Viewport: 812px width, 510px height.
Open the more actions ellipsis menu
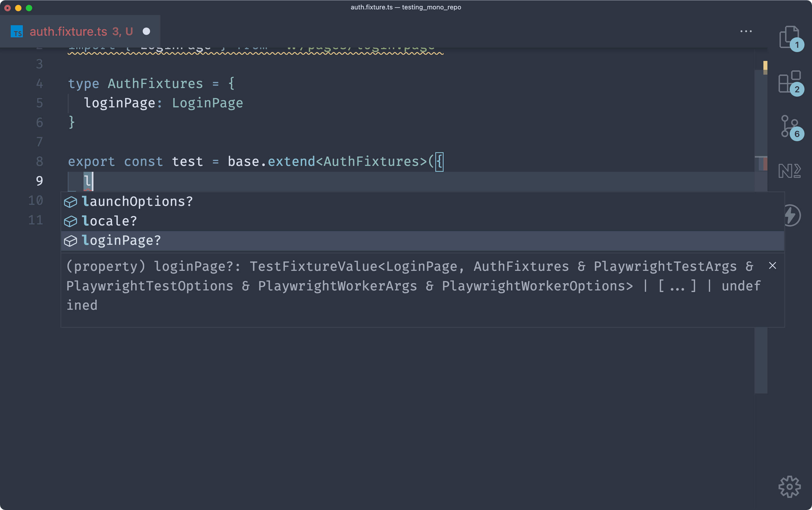(746, 31)
